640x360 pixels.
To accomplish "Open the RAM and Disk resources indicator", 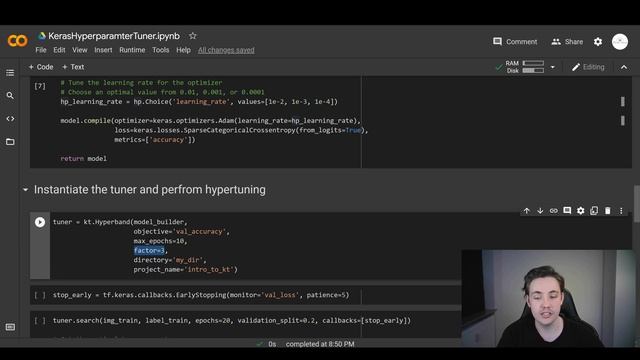I will tap(524, 67).
